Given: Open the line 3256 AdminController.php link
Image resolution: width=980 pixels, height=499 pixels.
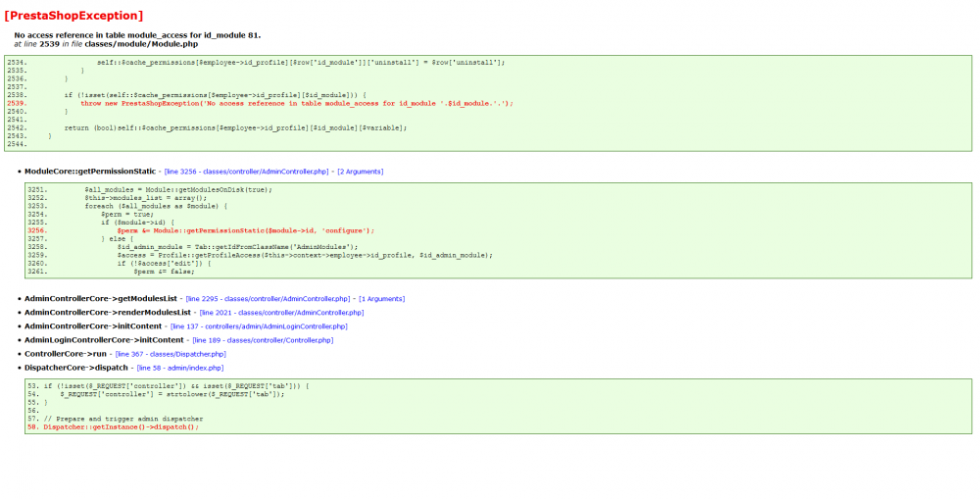Looking at the screenshot, I should pyautogui.click(x=247, y=172).
